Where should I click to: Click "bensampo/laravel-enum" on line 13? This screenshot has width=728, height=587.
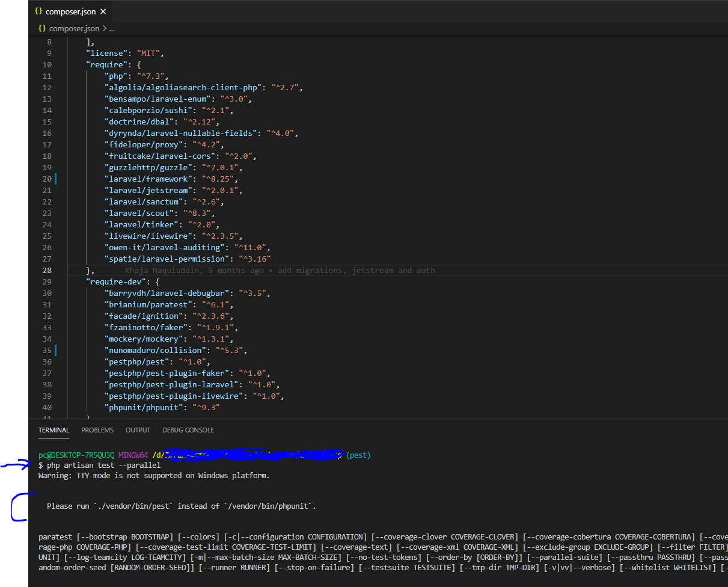click(x=160, y=99)
